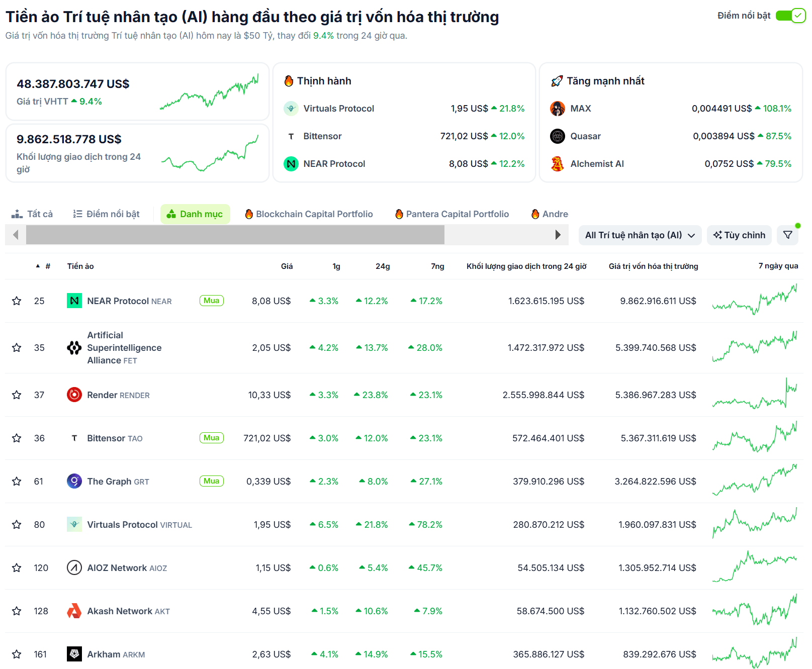The image size is (812, 669).
Task: Click the Quasar coin icon
Action: (558, 136)
